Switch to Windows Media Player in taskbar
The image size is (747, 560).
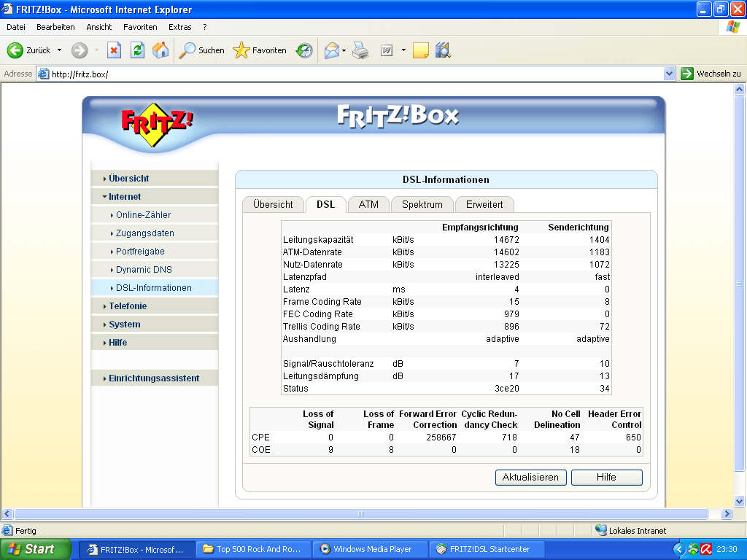pos(371,549)
